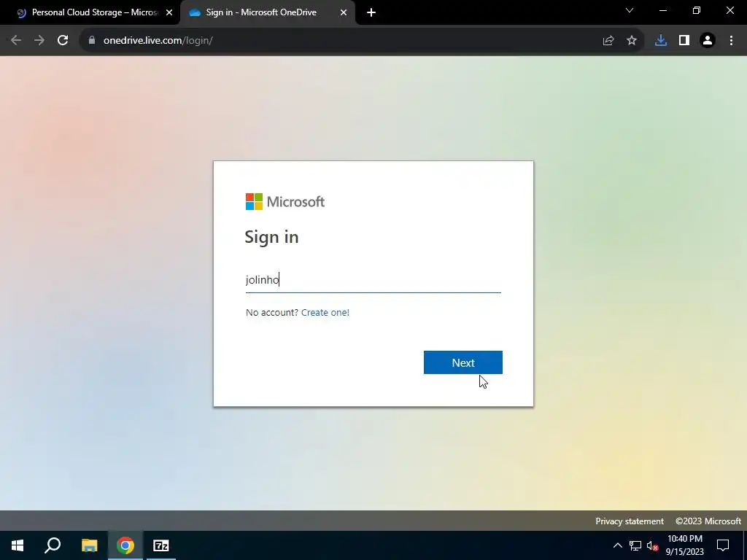Click the Next button
Viewport: 747px width, 560px height.
(x=463, y=362)
